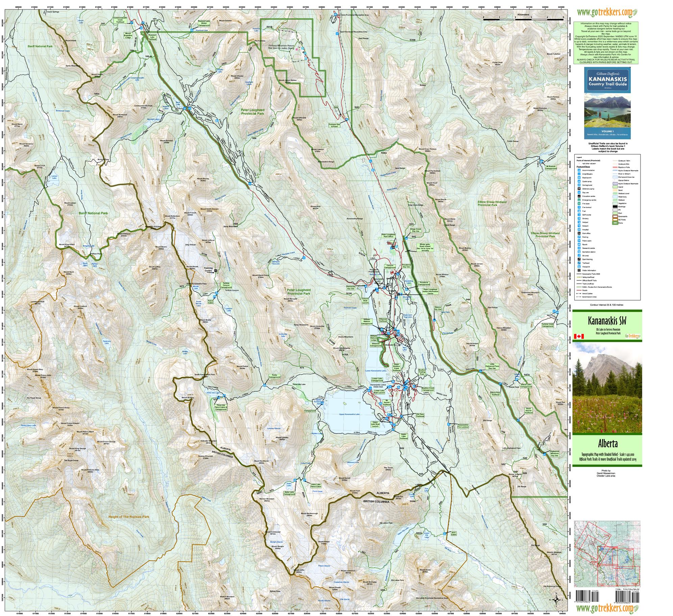
Task: Click the Hospital icon in the legend
Action: (579, 230)
